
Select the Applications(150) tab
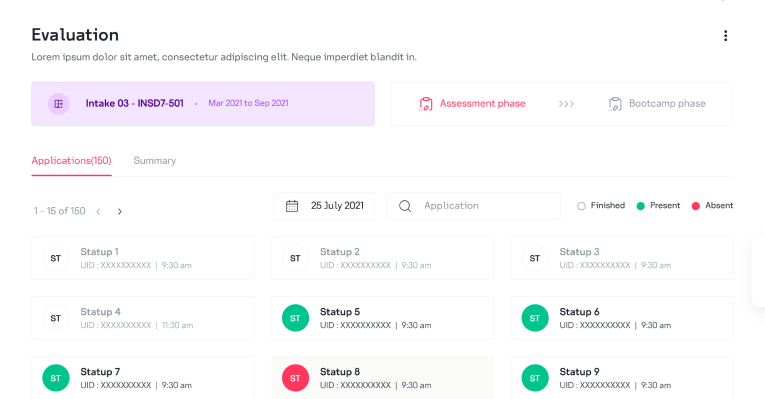pyautogui.click(x=71, y=160)
